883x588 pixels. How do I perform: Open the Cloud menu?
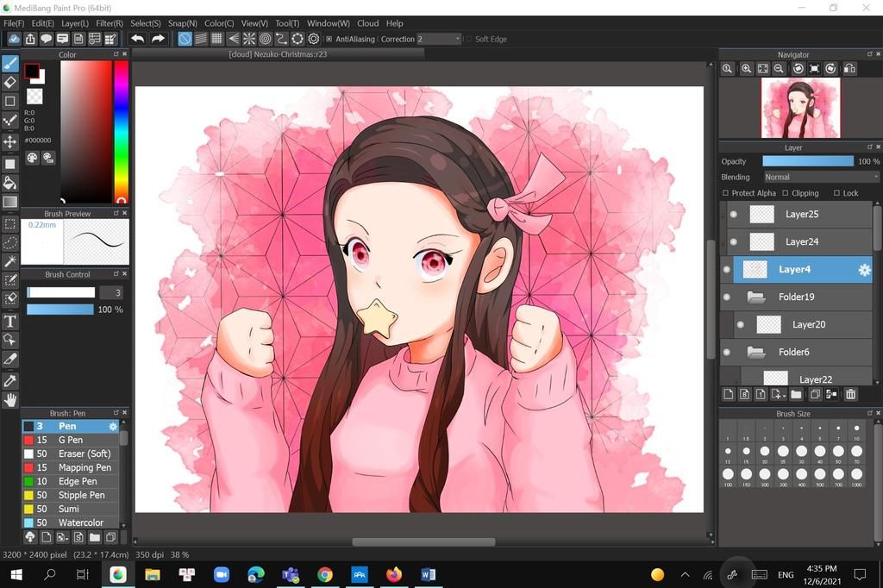point(367,23)
